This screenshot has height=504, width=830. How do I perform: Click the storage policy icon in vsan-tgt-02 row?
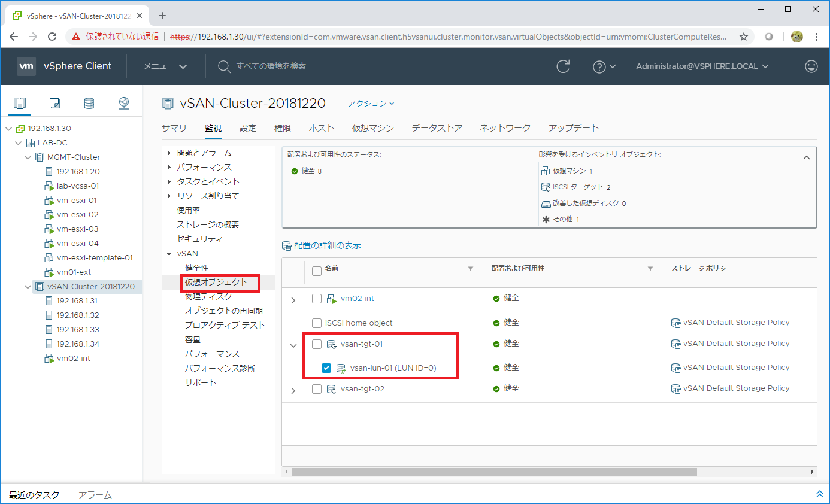point(676,388)
